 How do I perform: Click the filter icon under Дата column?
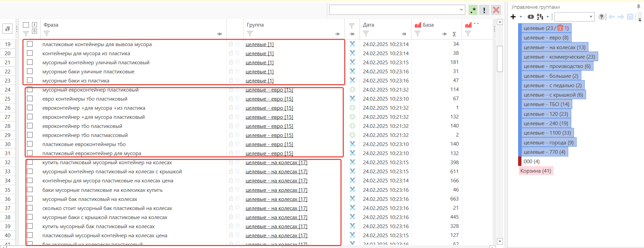click(x=366, y=34)
